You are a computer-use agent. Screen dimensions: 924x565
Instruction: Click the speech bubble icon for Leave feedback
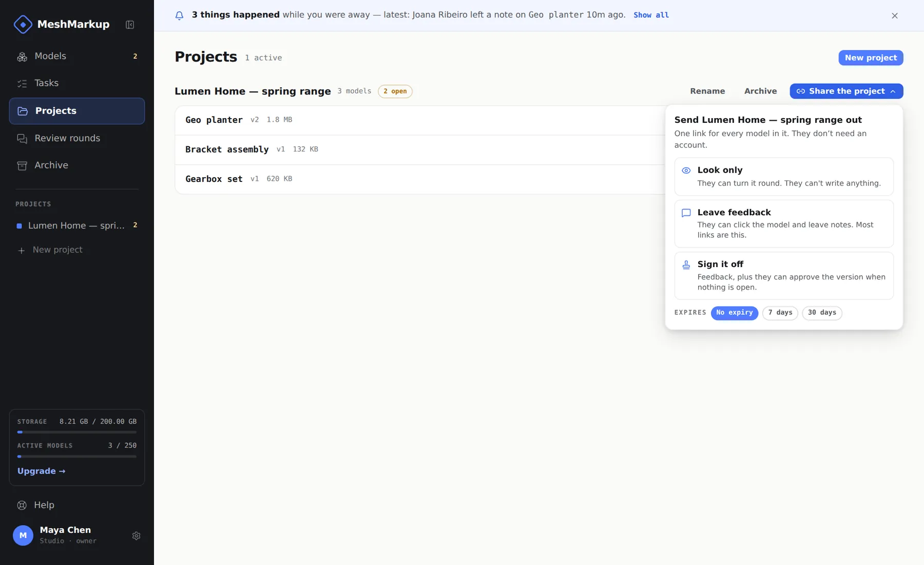pyautogui.click(x=686, y=213)
